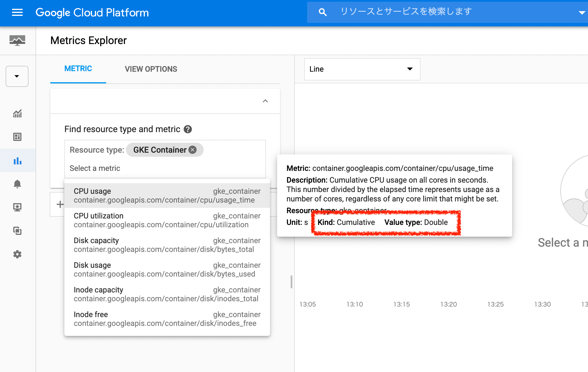The height and width of the screenshot is (372, 588).
Task: Click the GKE Container chip label
Action: [160, 150]
